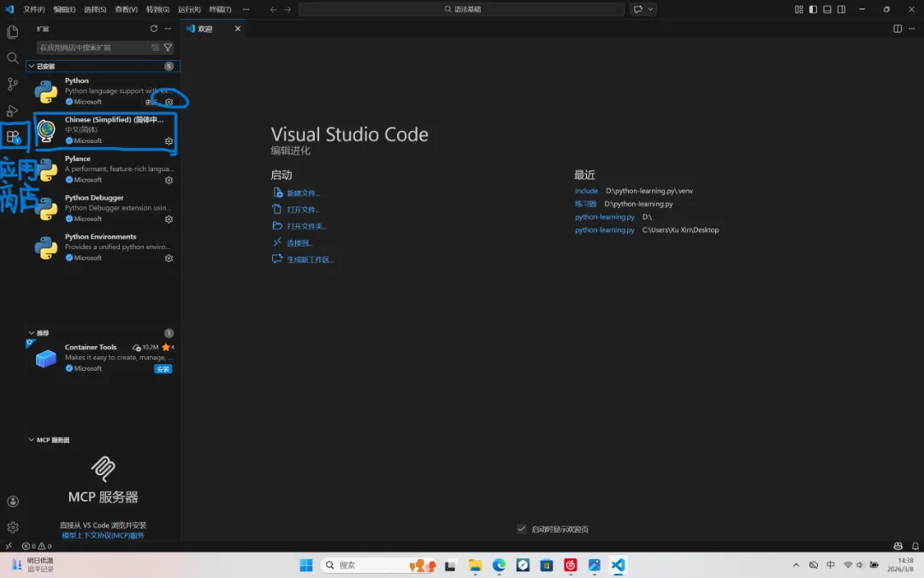Open Python Environments extension manage gear

169,258
